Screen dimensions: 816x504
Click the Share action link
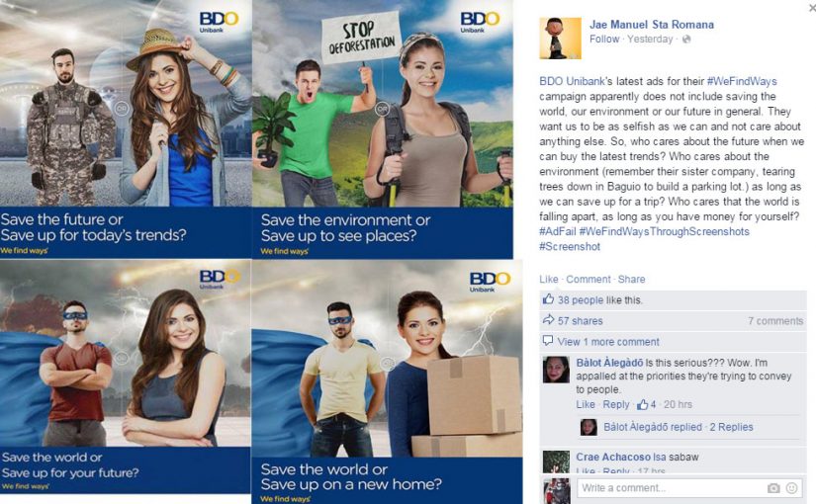tap(631, 280)
